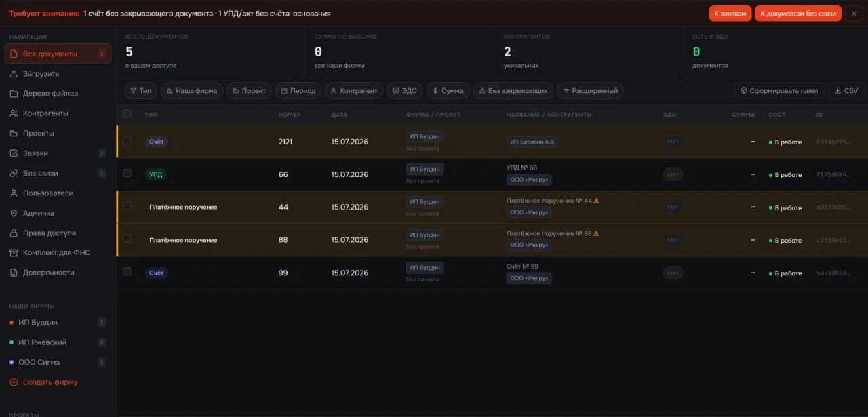Tick the checkbox for Платёжное поручение 88
This screenshot has width=868, height=417.
[x=127, y=239]
